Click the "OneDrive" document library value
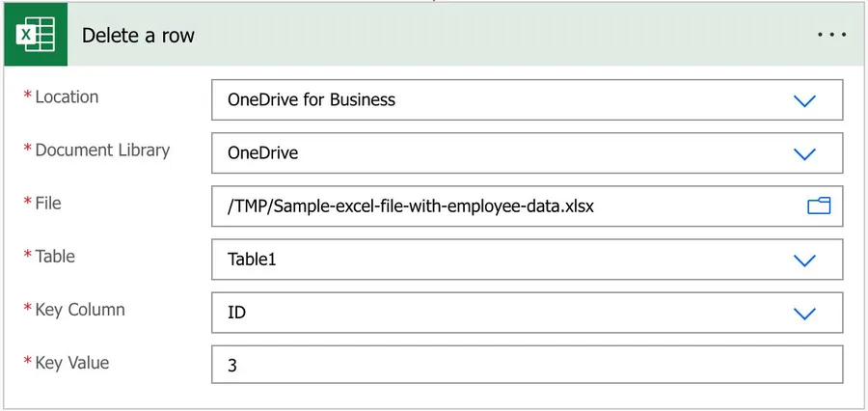Screen dimensions: 868x411 [x=262, y=152]
